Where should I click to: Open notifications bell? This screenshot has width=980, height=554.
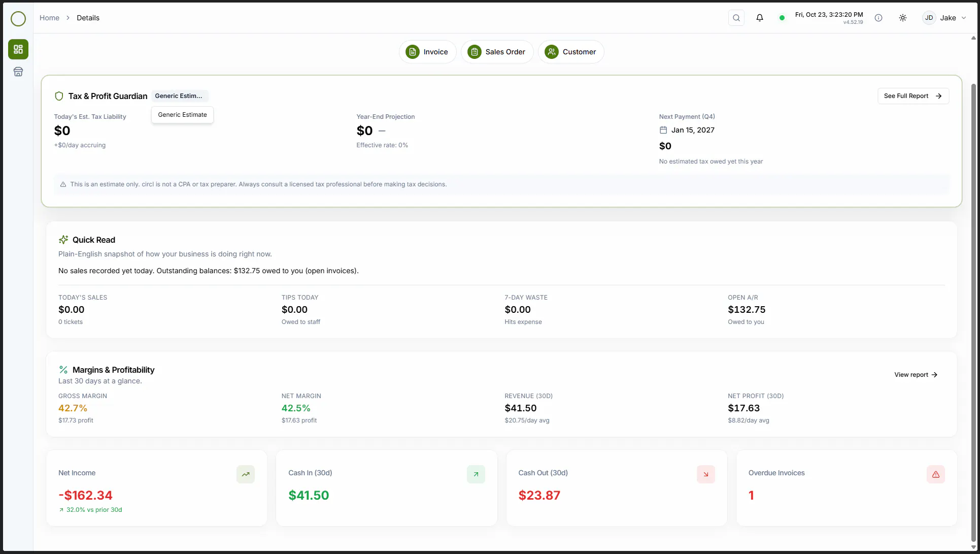coord(760,18)
